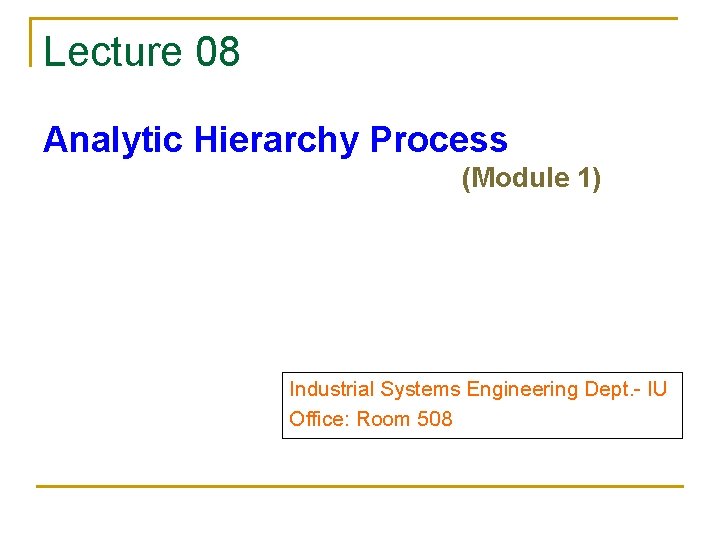
Task: Click the word 'Office:' in text box
Action: click(320, 419)
